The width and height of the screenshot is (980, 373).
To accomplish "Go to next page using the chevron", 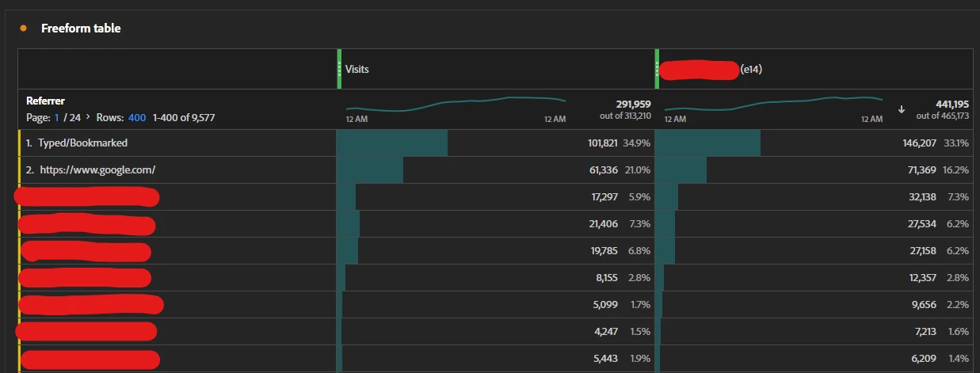I will coord(87,117).
